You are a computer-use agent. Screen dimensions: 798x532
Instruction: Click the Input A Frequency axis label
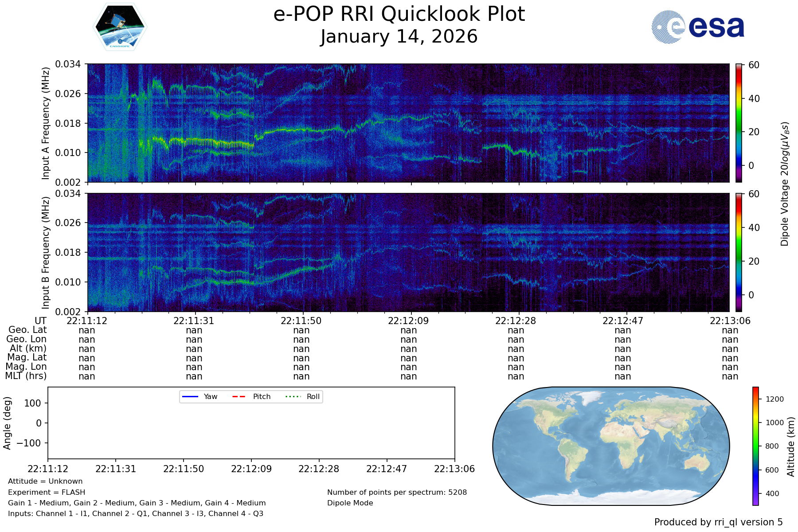[46, 123]
